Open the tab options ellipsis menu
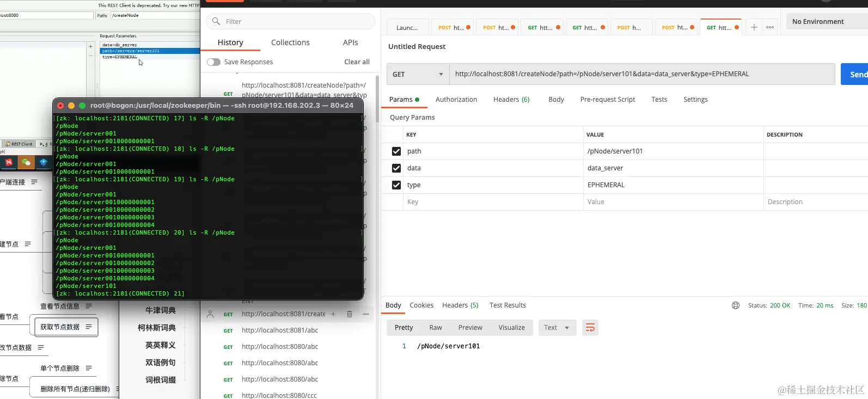Viewport: 868px width, 399px height. [770, 27]
